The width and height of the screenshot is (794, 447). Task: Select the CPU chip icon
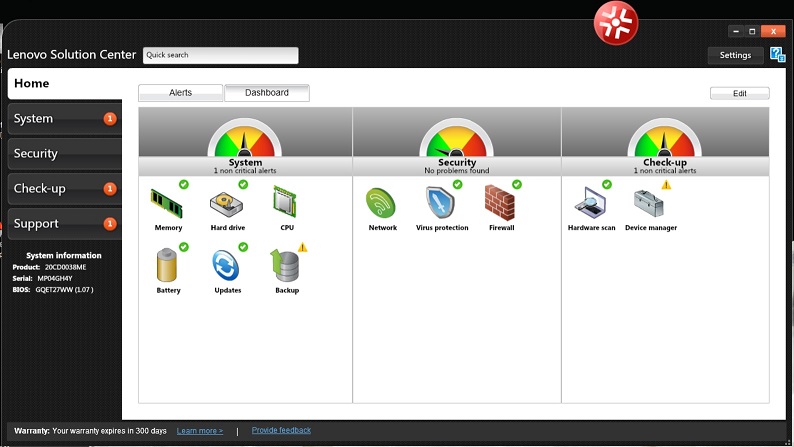click(285, 202)
